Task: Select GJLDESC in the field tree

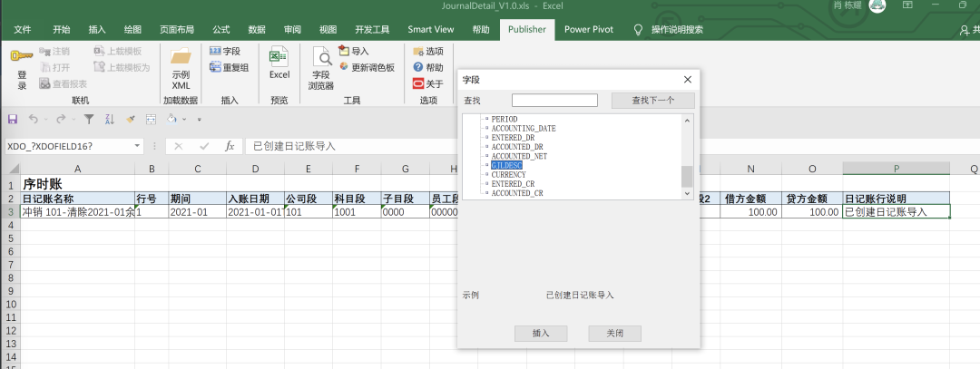Action: coord(507,165)
